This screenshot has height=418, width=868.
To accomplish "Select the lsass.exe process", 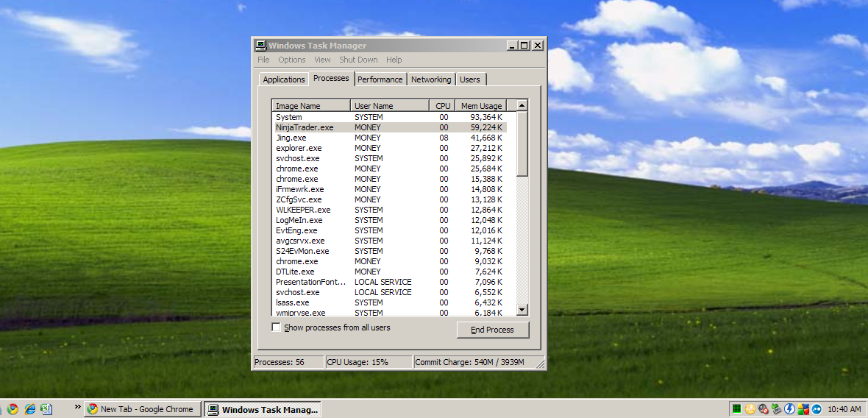I will pos(390,303).
